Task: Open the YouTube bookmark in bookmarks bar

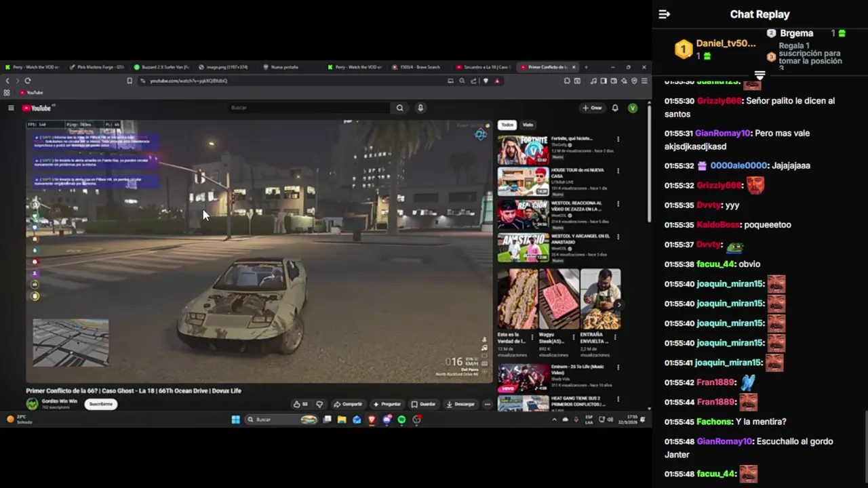Action: click(31, 92)
